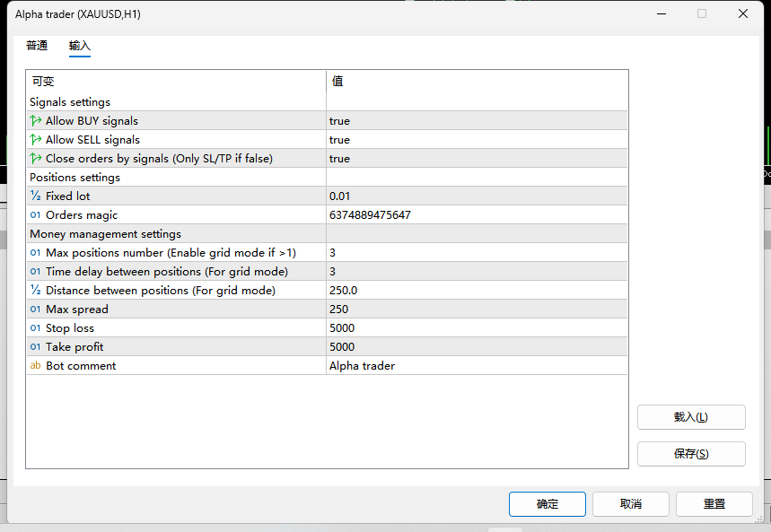Click the 确定 button to confirm

(x=548, y=504)
